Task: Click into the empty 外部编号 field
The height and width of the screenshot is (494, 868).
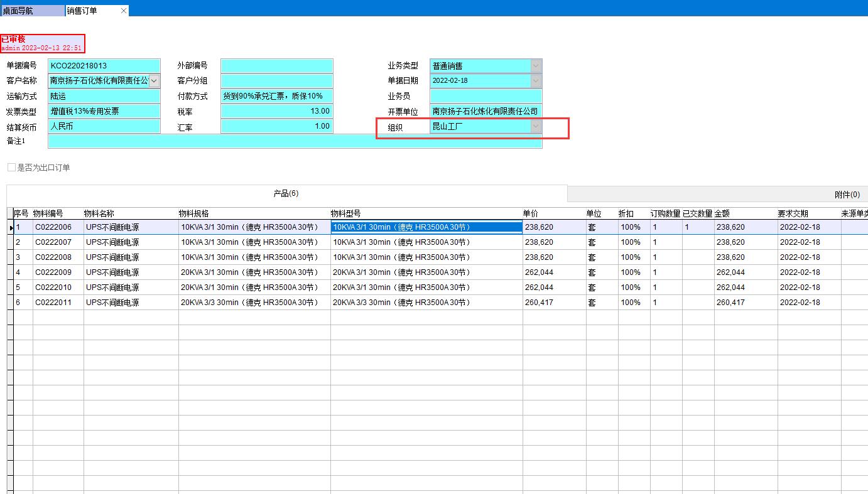Action: [276, 66]
